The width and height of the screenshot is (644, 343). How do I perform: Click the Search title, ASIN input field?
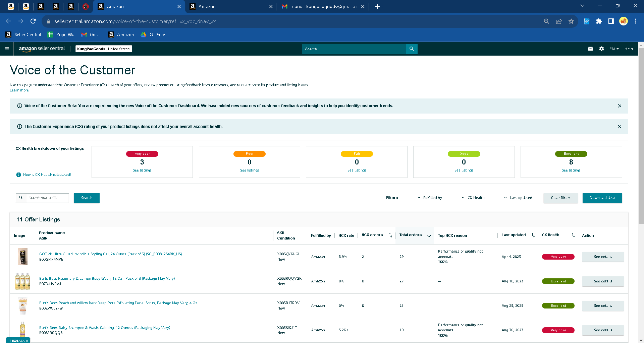click(x=47, y=198)
